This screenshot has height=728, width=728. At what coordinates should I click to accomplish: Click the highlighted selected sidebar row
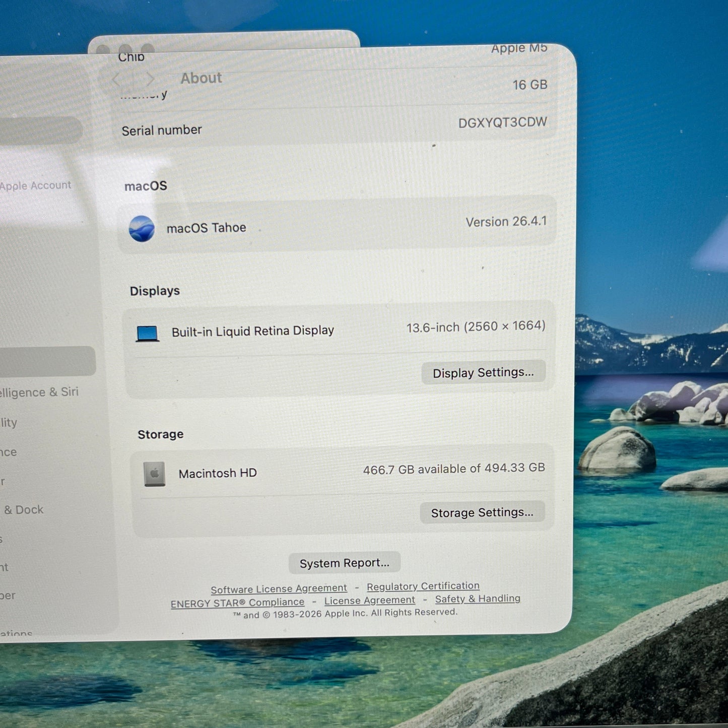(x=47, y=361)
